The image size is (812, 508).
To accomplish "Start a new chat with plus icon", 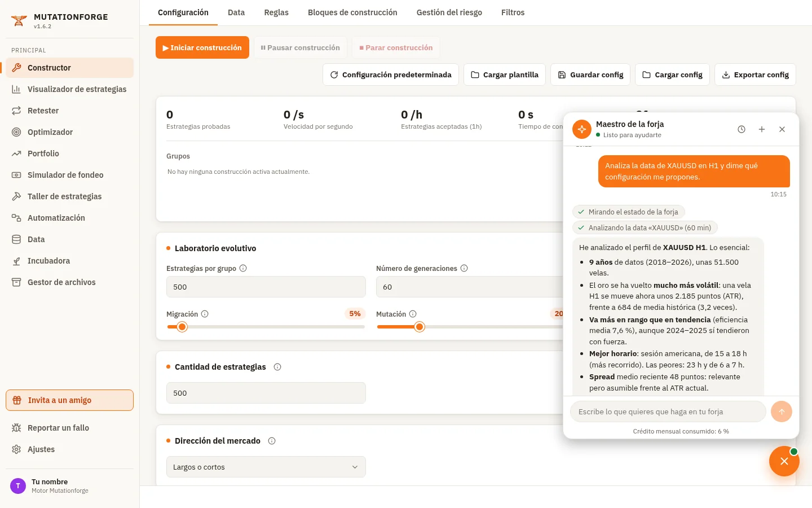I will 762,129.
